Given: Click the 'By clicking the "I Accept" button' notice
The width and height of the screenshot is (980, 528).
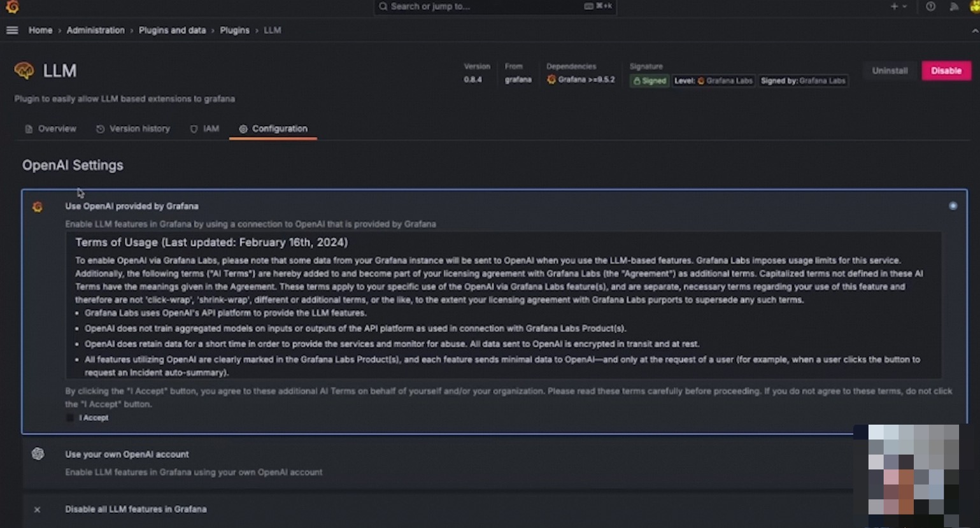Looking at the screenshot, I should coord(508,397).
